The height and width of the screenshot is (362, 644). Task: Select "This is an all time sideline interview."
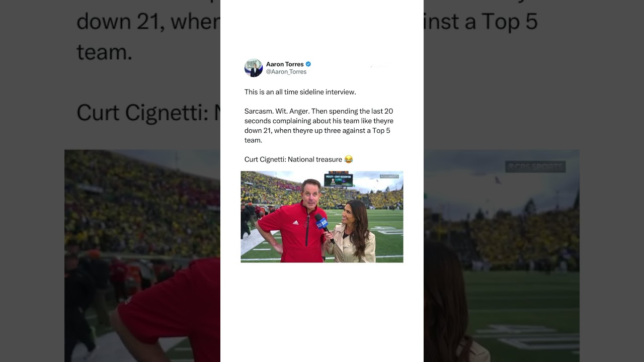pyautogui.click(x=300, y=92)
